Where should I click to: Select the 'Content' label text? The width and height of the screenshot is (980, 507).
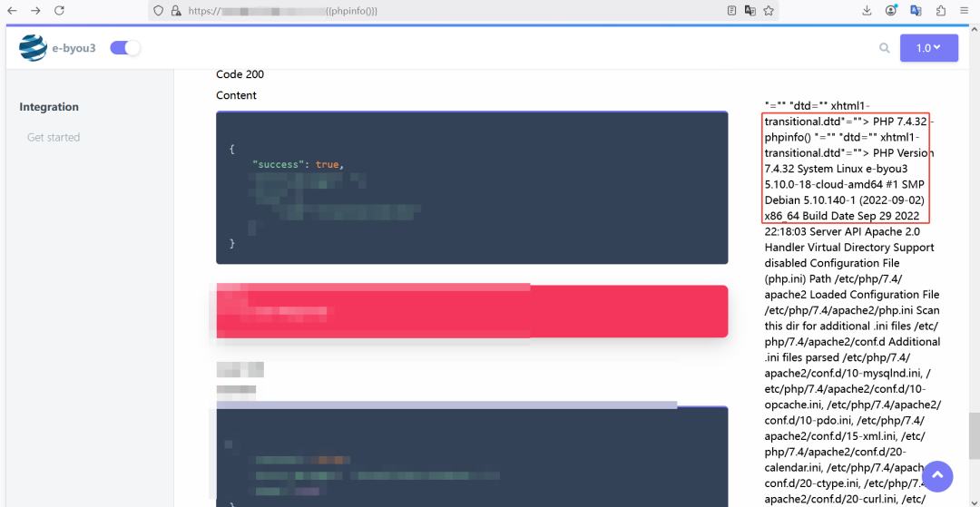[x=236, y=95]
